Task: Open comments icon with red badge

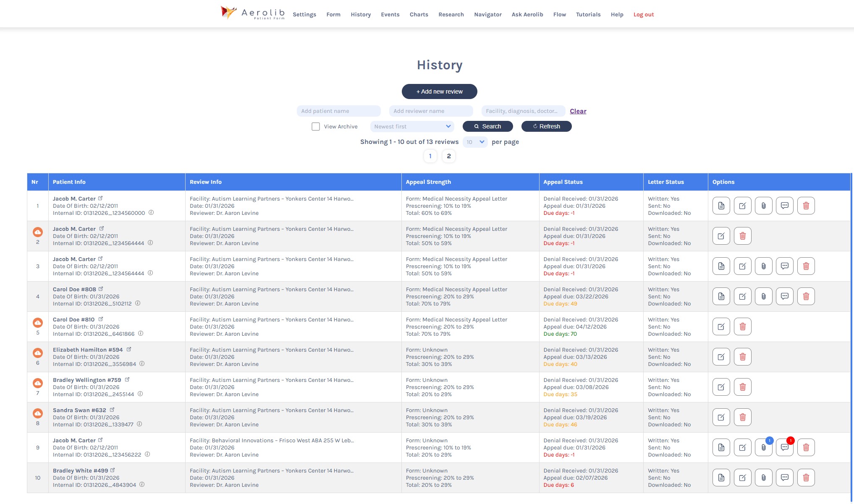Action: pos(784,447)
